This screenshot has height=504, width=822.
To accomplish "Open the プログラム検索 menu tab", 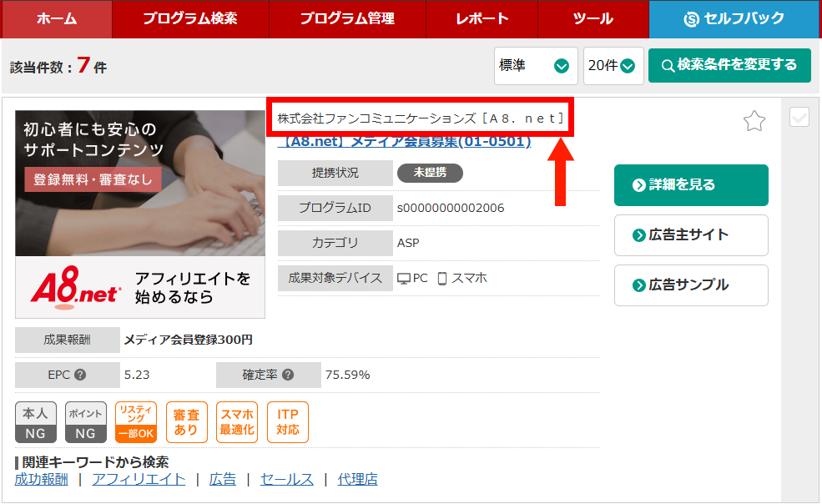I will tap(189, 18).
